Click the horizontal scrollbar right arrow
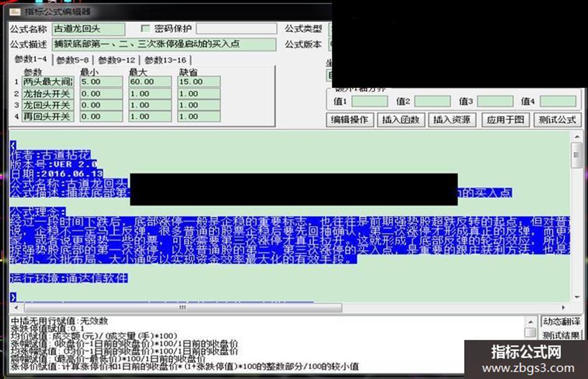This screenshot has height=379, width=588. point(563,307)
